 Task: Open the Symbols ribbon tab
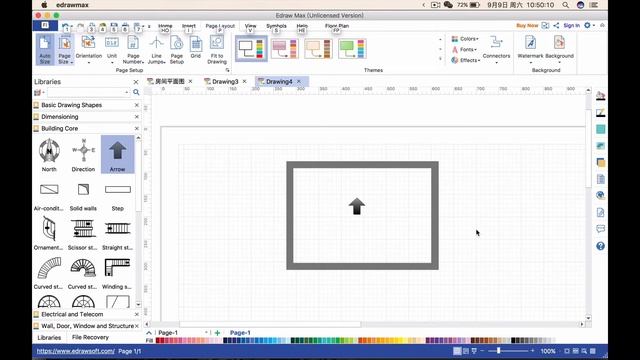276,26
